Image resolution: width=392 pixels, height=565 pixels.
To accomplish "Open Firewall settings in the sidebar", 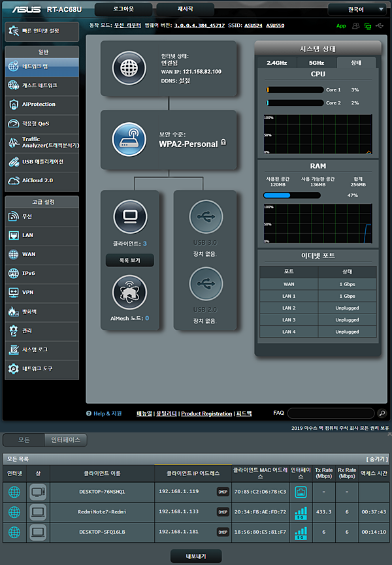I will click(42, 312).
